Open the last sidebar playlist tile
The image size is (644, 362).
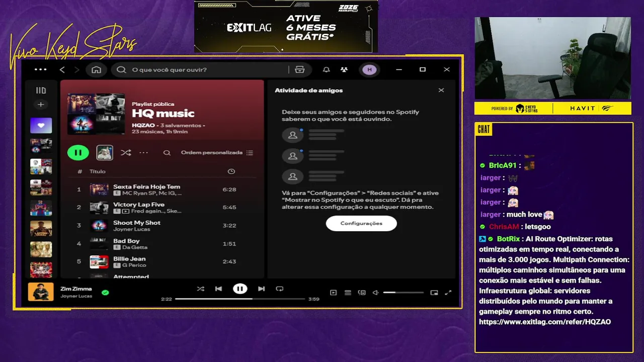(41, 269)
